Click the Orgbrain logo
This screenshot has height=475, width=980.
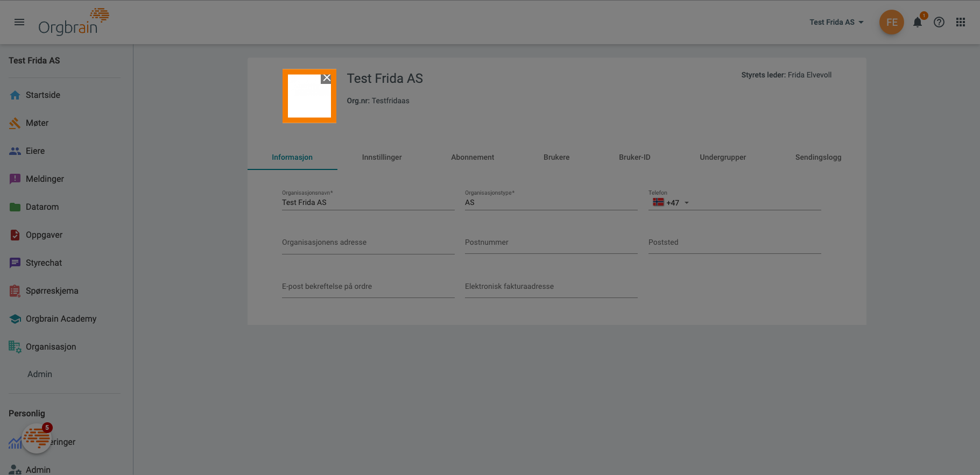pyautogui.click(x=74, y=22)
